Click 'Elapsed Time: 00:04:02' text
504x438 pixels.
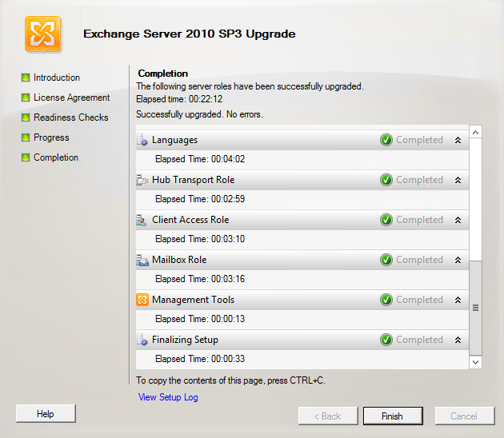click(x=200, y=159)
